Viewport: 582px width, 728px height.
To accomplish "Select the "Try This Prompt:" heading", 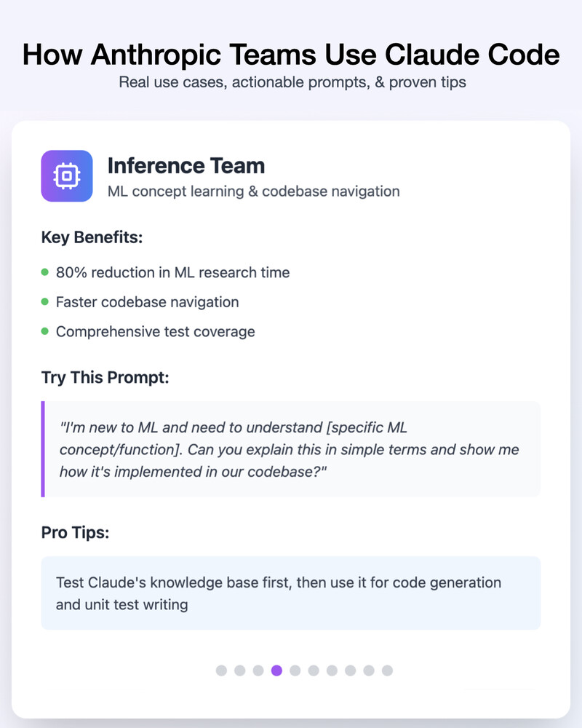I will 100,378.
